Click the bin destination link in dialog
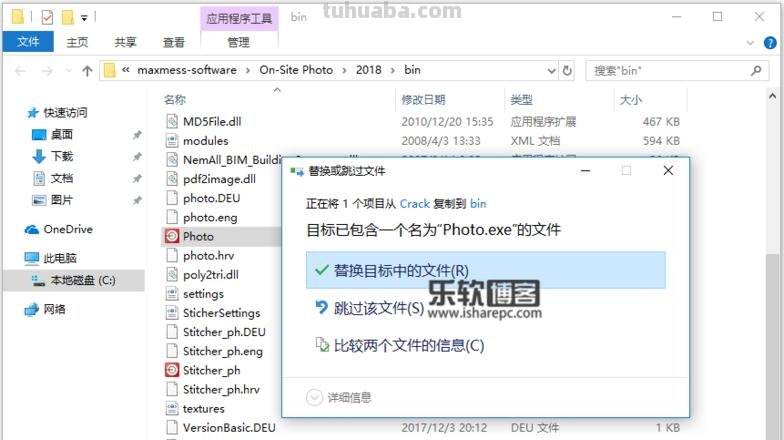 pos(478,204)
